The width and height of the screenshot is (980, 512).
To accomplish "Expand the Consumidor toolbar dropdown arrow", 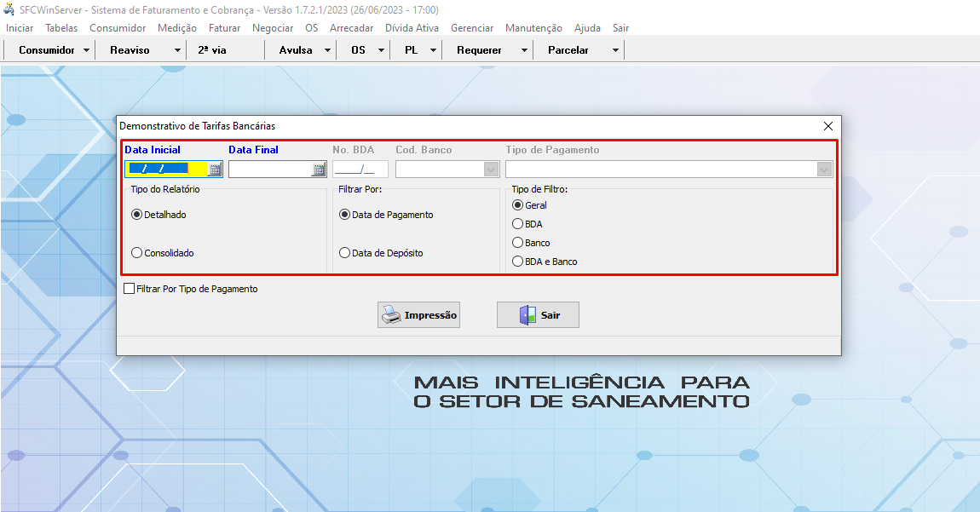I will click(86, 50).
